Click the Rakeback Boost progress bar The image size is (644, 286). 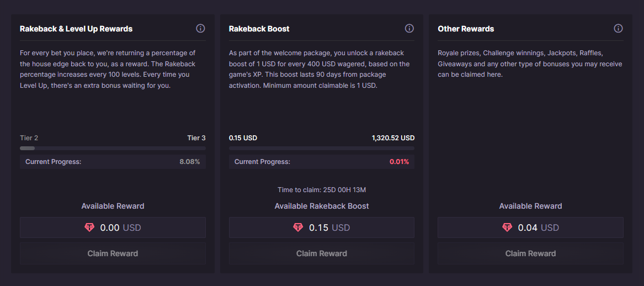(322, 148)
